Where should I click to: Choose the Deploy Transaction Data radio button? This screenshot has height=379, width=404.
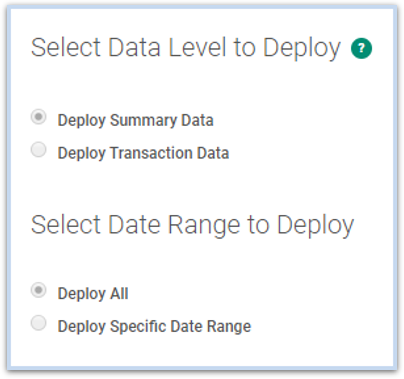click(39, 149)
